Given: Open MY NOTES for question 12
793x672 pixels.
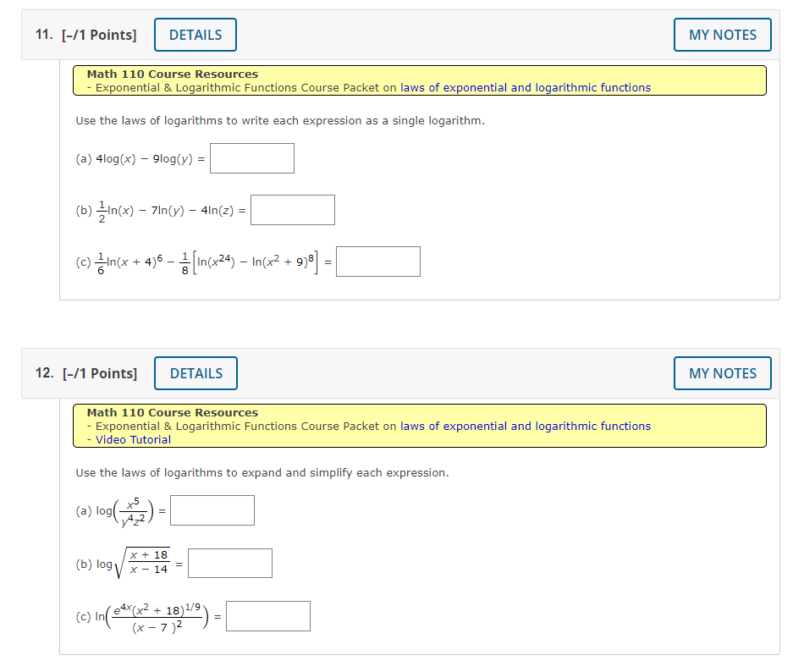Looking at the screenshot, I should 722,373.
